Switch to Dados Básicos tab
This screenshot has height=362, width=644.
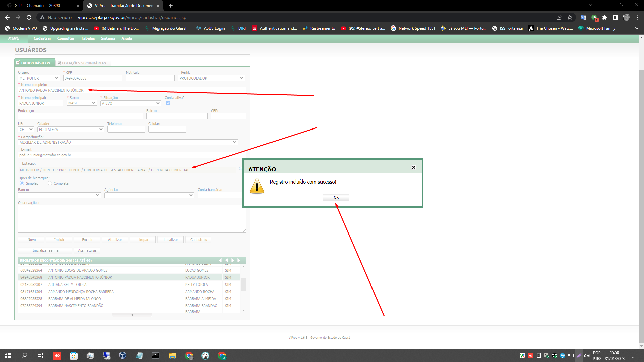pos(35,63)
